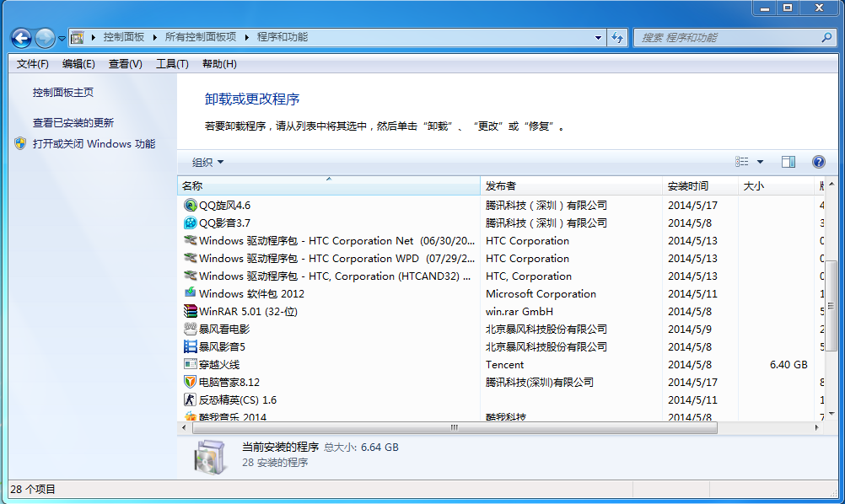This screenshot has width=845, height=504.
Task: Click the scroll right arrow of list
Action: 817,427
